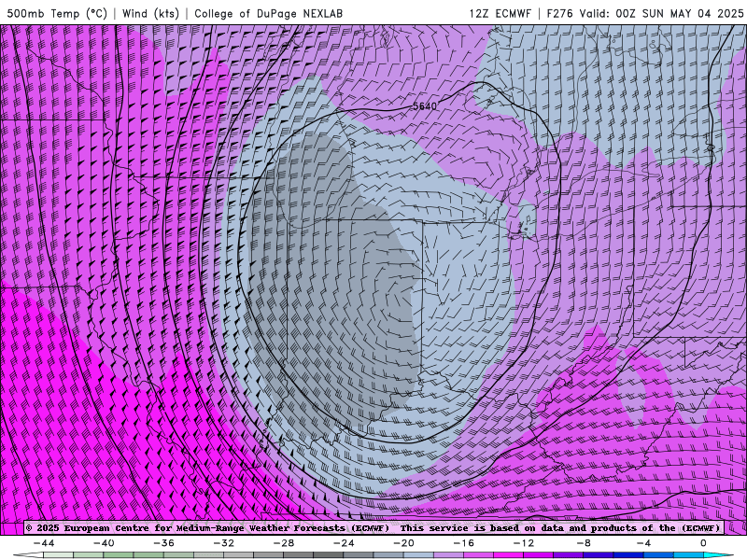
Task: Select the "-40" legend value
Action: (x=104, y=543)
